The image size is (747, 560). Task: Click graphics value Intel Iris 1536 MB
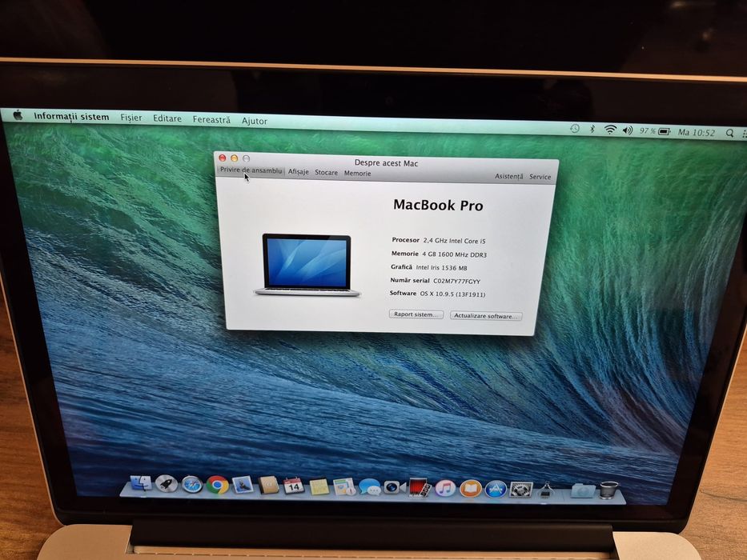(x=441, y=268)
